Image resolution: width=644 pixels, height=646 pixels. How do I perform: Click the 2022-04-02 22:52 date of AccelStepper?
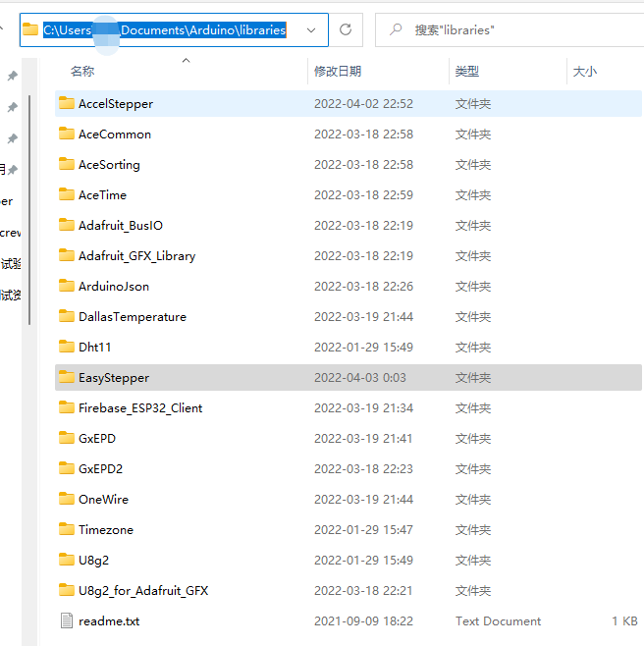tap(363, 104)
